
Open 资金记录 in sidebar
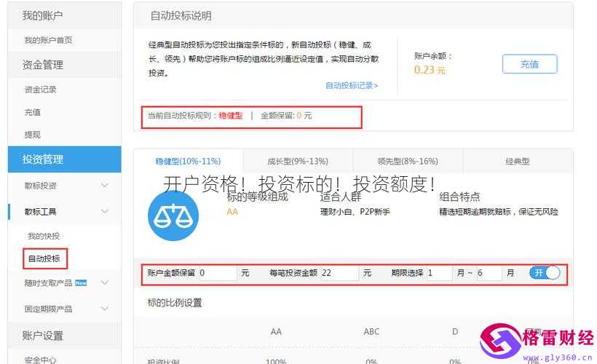pyautogui.click(x=40, y=90)
